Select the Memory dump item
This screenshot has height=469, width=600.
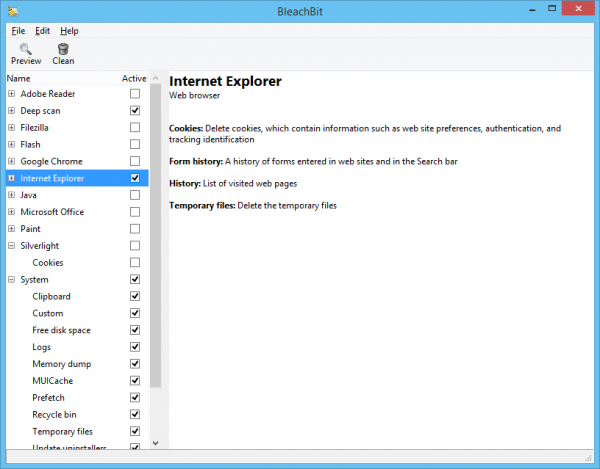(77, 364)
